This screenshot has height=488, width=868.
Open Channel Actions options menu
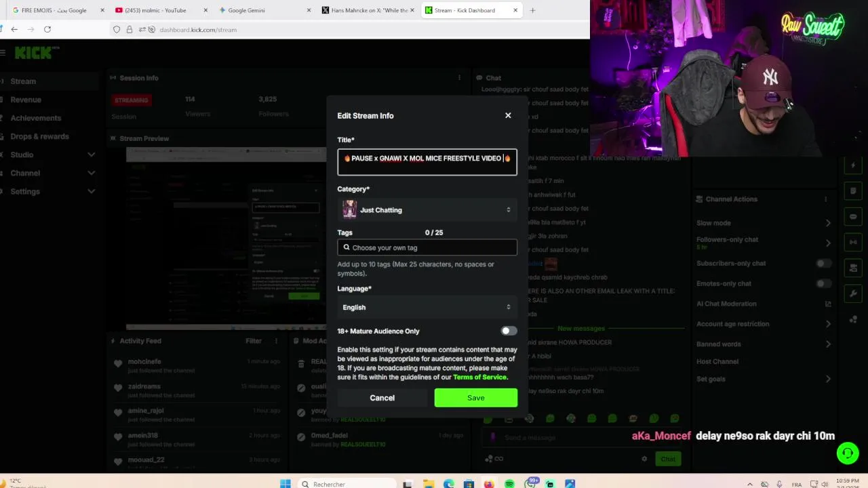(825, 199)
